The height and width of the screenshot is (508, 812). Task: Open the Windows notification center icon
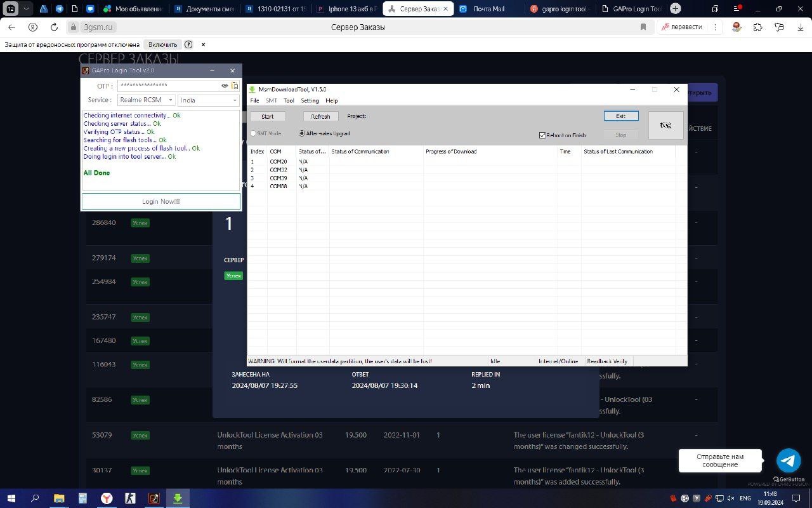click(x=797, y=498)
